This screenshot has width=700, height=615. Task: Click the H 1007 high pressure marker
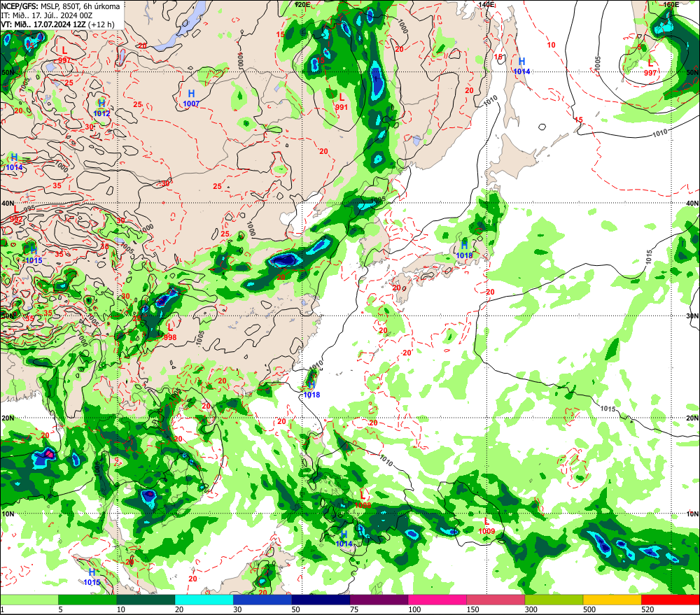point(191,98)
